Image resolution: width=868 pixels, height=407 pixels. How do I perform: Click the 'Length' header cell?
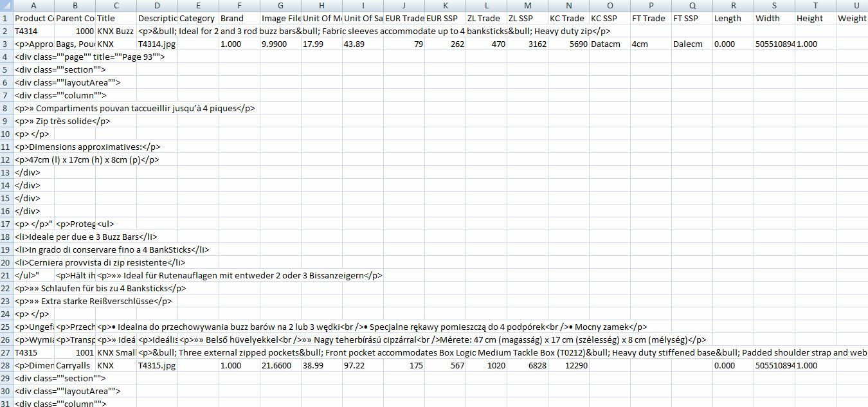[733, 18]
